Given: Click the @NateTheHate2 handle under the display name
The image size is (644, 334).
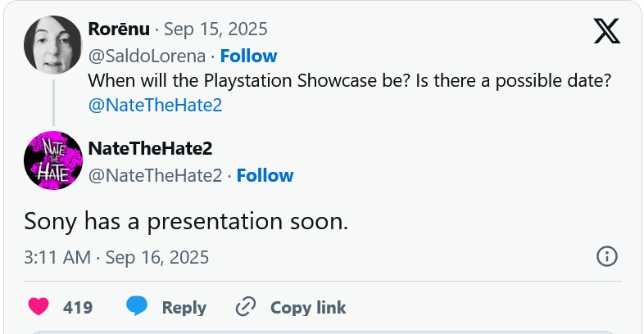Looking at the screenshot, I should click(x=155, y=175).
